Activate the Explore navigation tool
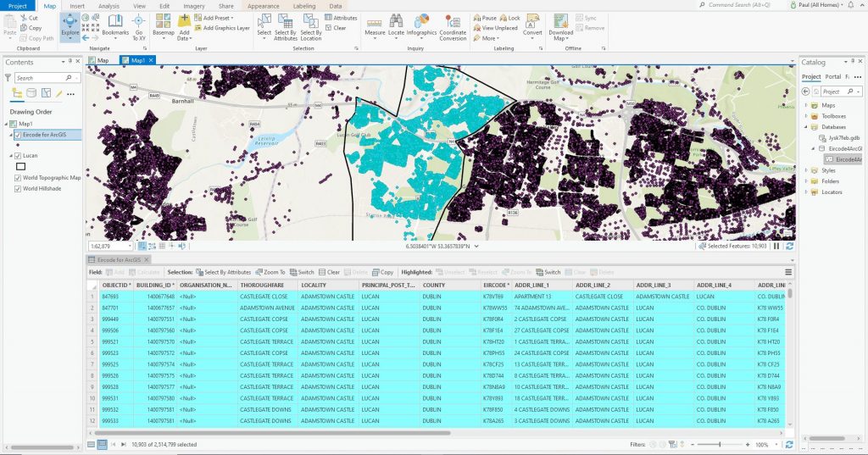868x455 pixels. (x=70, y=26)
